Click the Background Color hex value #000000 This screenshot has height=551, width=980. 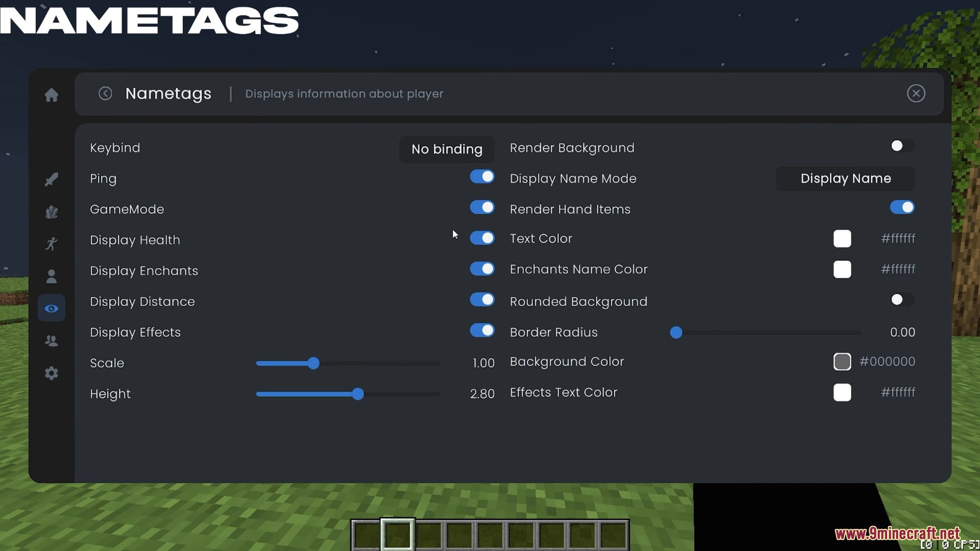coord(887,361)
